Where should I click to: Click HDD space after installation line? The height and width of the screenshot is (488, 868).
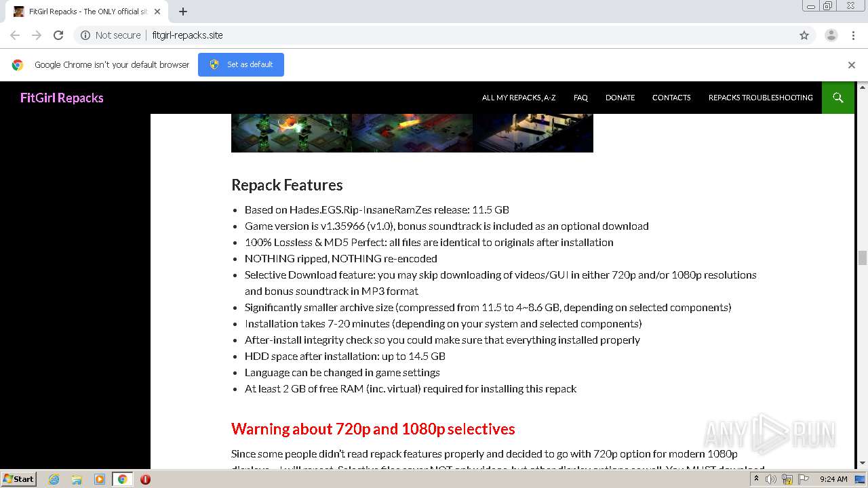tap(345, 356)
